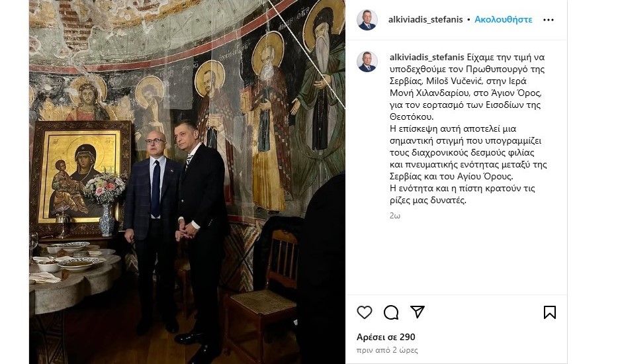Click the flower vase in the photo
This screenshot has width=618, height=364.
(x=106, y=205)
